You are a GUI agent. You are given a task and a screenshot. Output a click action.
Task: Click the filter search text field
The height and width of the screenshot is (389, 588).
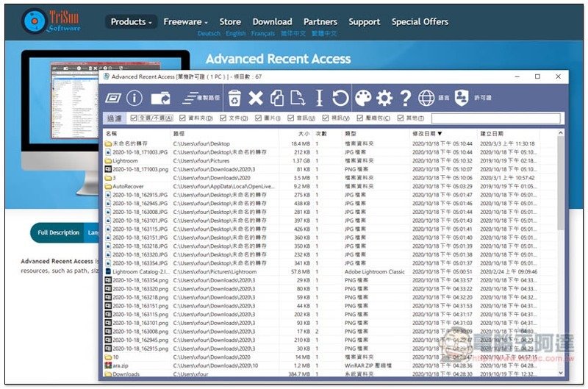pyautogui.click(x=495, y=118)
